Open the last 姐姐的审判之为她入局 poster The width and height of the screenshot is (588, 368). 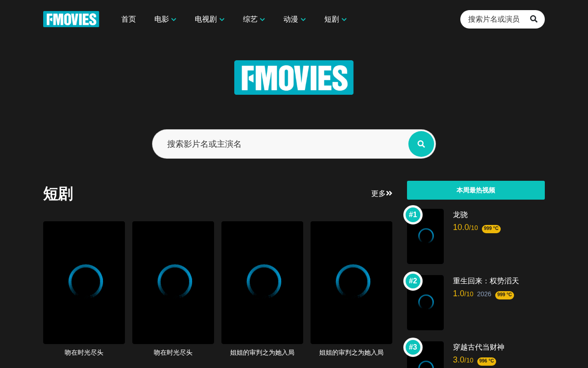(x=351, y=282)
